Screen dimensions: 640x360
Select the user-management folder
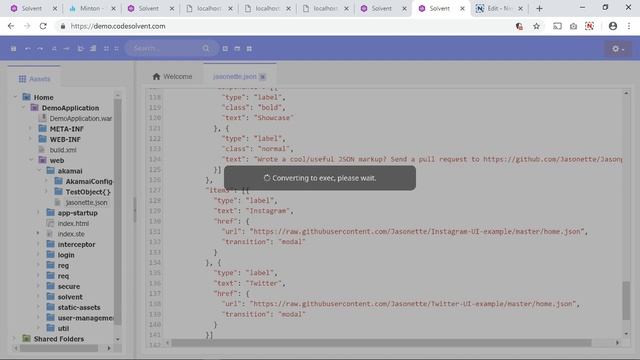(85, 318)
